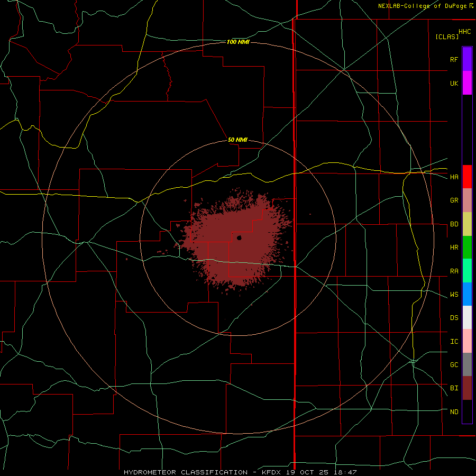Click the IC light pink legend swatch
476x476 pixels.
point(467,341)
